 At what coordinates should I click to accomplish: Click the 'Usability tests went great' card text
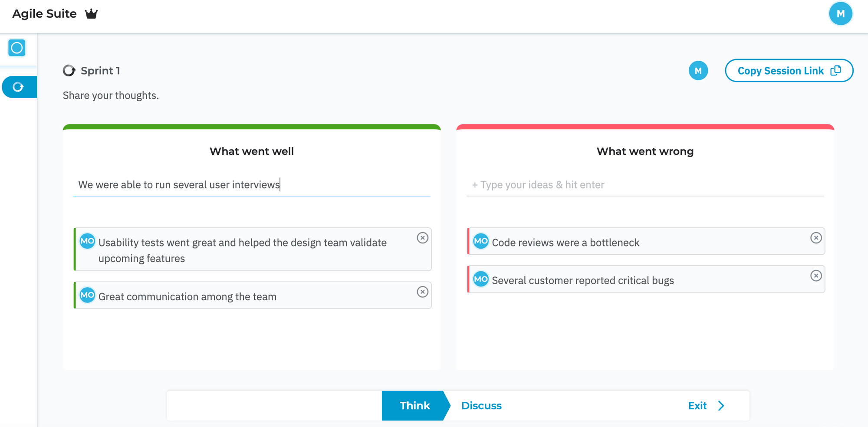(243, 250)
